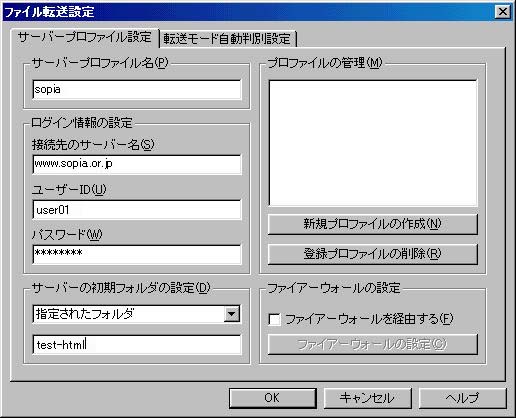
Task: Open help with the ヘルプ button
Action: [462, 398]
